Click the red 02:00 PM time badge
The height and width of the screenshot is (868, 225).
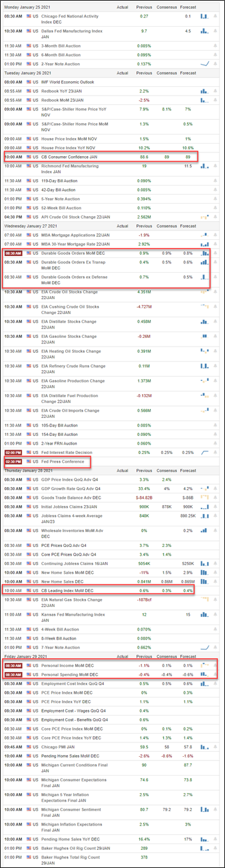[14, 452]
